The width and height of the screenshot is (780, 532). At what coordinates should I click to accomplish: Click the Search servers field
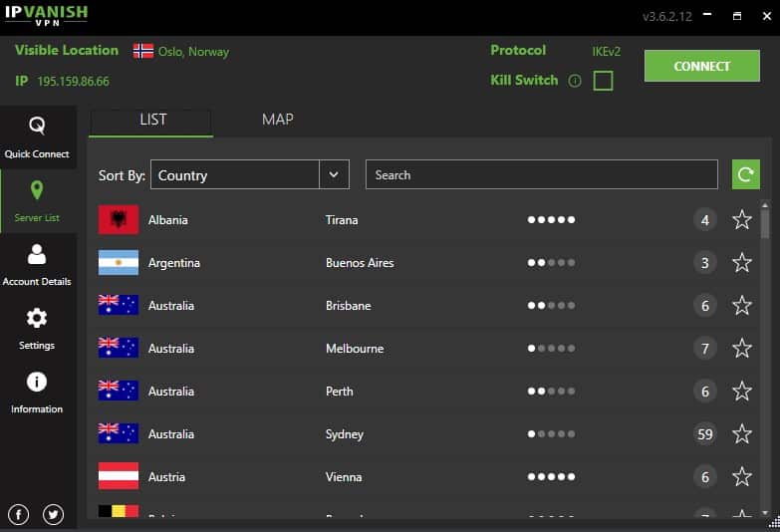(x=542, y=174)
